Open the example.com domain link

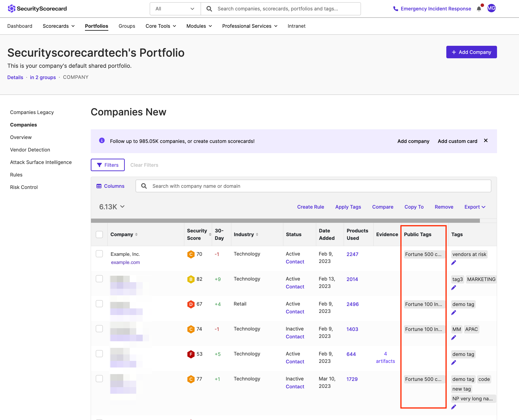(125, 262)
